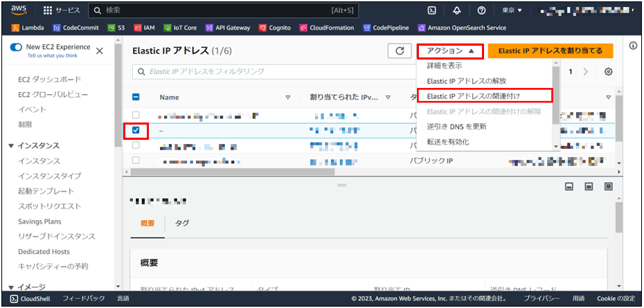Screen dimensions: 644x308
Task: Sort by Name column arrow
Action: click(288, 98)
